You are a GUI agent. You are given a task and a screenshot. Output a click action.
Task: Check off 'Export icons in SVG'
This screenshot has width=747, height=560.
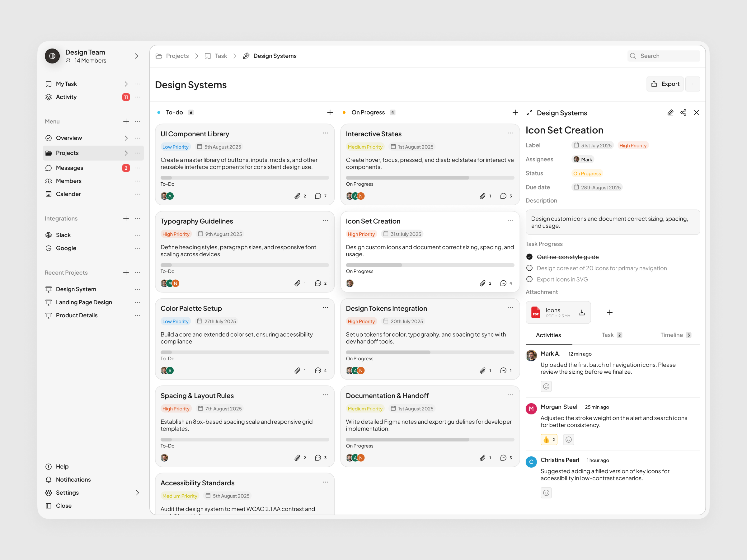[529, 279]
